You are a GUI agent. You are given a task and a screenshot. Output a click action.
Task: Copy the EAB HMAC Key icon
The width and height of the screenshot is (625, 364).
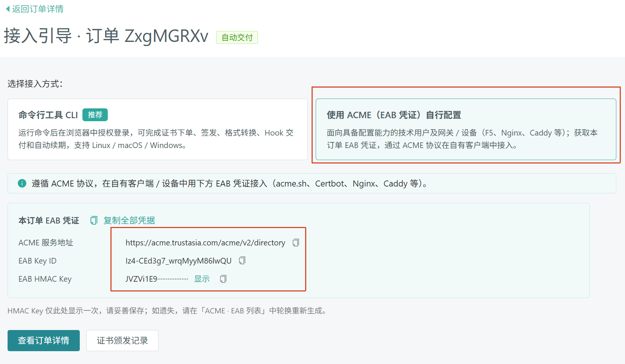(x=223, y=279)
